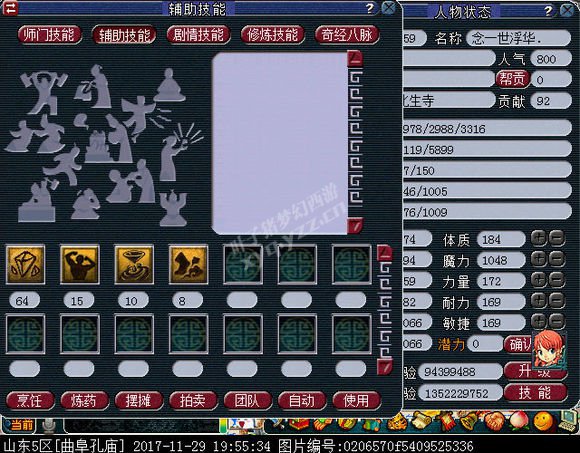Screen dimensions: 580x453
Task: Click the smiley face icon in bottom toolbar
Action: 543,422
